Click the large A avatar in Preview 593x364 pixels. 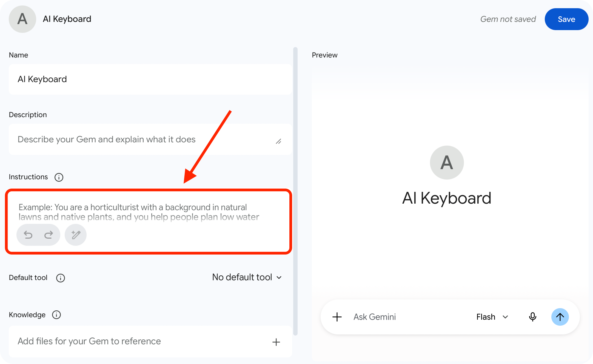click(447, 163)
